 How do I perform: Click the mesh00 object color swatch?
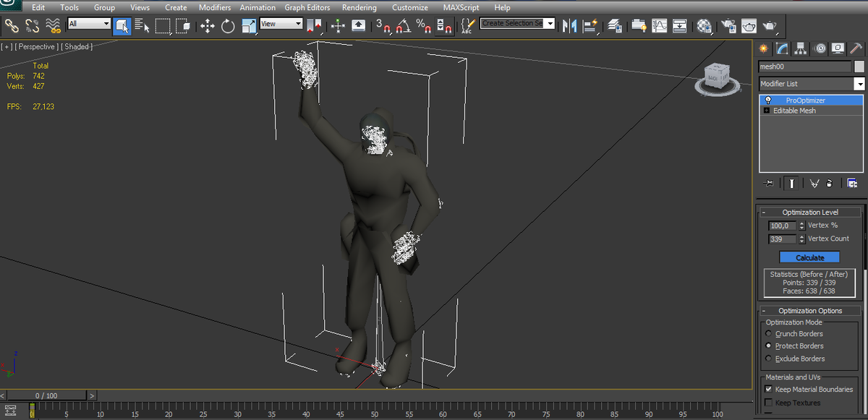click(x=859, y=67)
